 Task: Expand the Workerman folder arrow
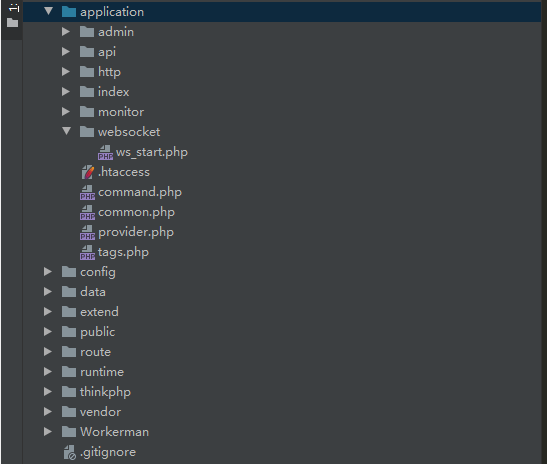(x=48, y=432)
